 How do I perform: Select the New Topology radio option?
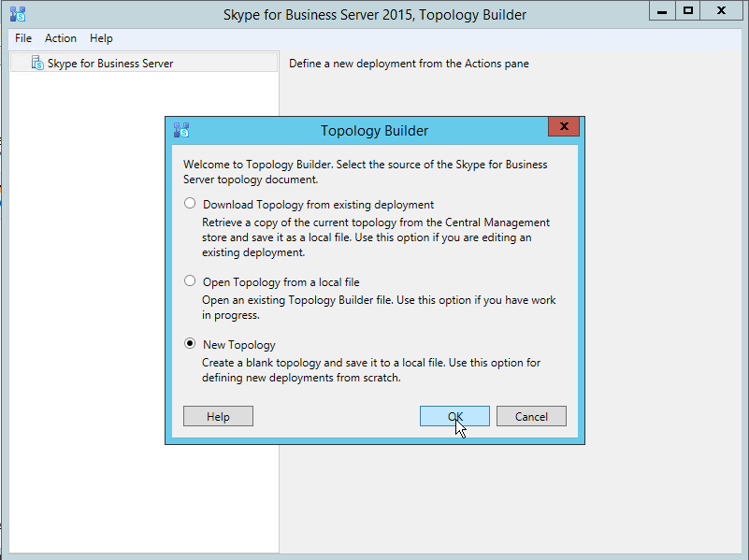point(191,344)
